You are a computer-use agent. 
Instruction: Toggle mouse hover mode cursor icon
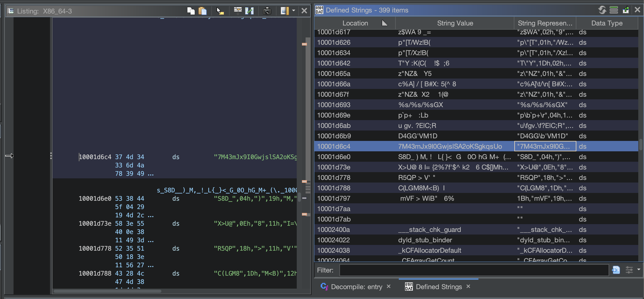(220, 11)
